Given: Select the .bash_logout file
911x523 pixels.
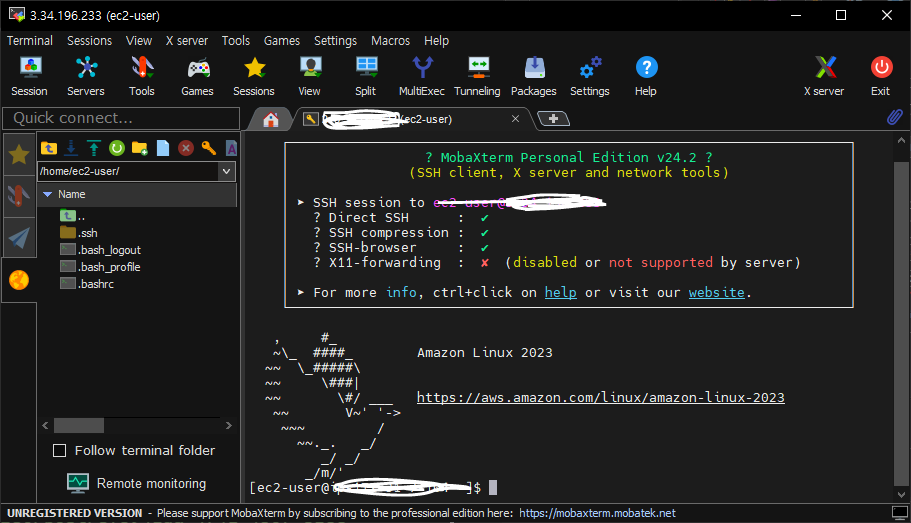Looking at the screenshot, I should (101, 250).
